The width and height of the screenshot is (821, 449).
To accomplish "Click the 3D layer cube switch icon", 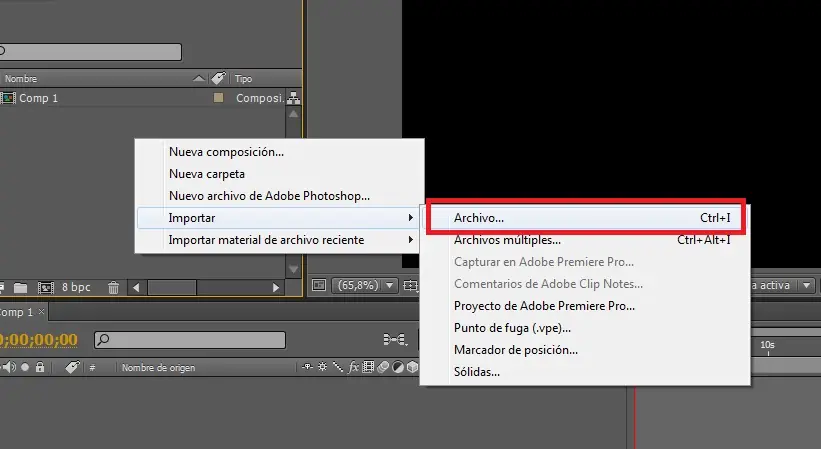I will [x=413, y=367].
